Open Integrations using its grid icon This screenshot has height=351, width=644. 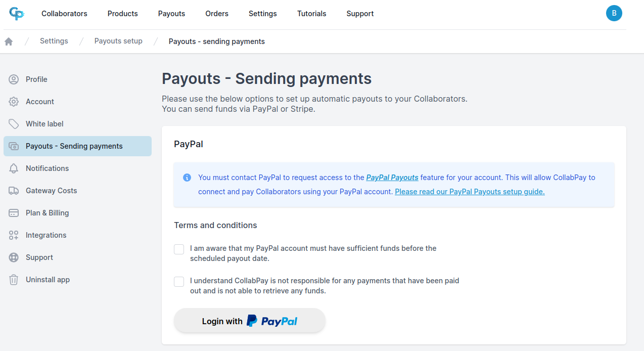[13, 235]
